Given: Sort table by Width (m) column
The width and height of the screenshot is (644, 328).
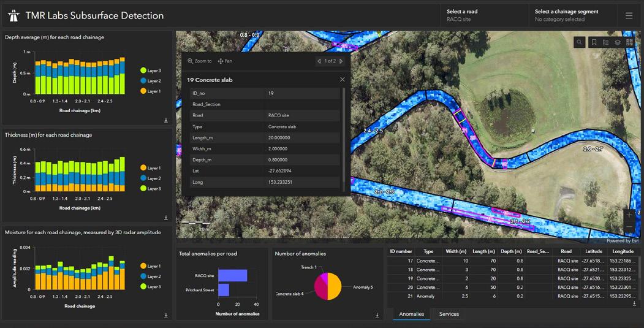Looking at the screenshot, I should 456,251.
